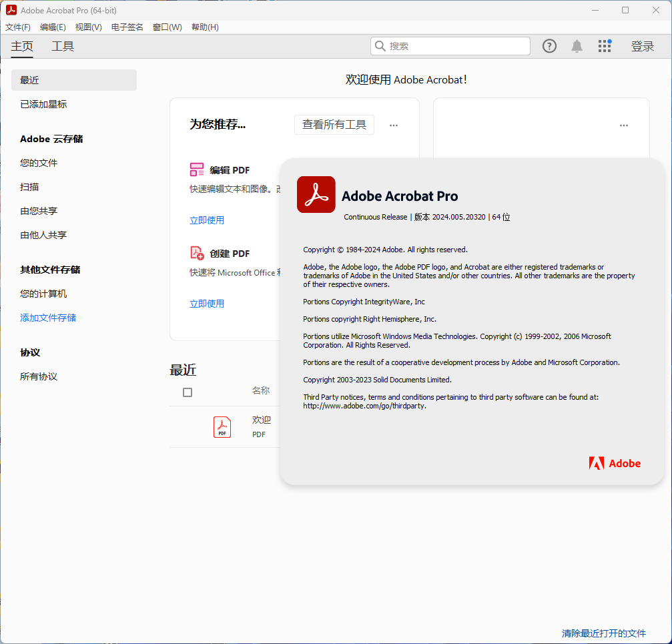The width and height of the screenshot is (672, 644).
Task: Open the ellipsis menu beside 查看所有工具
Action: [393, 125]
